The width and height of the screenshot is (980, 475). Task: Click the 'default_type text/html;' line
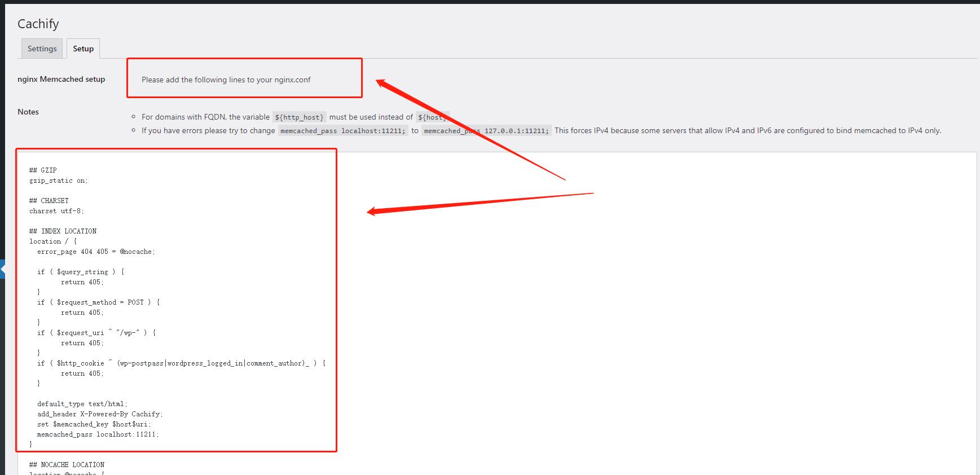coord(82,404)
